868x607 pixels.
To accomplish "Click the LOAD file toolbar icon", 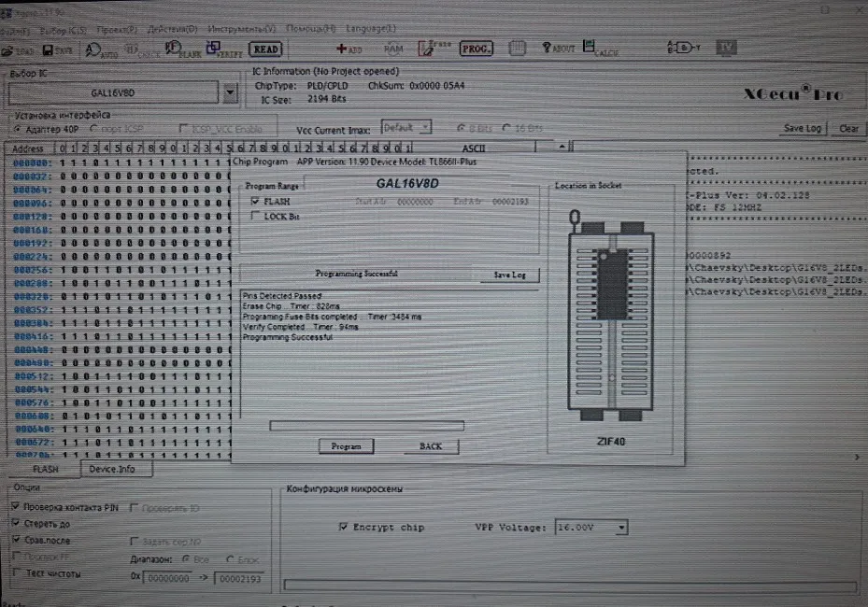I will tap(17, 50).
